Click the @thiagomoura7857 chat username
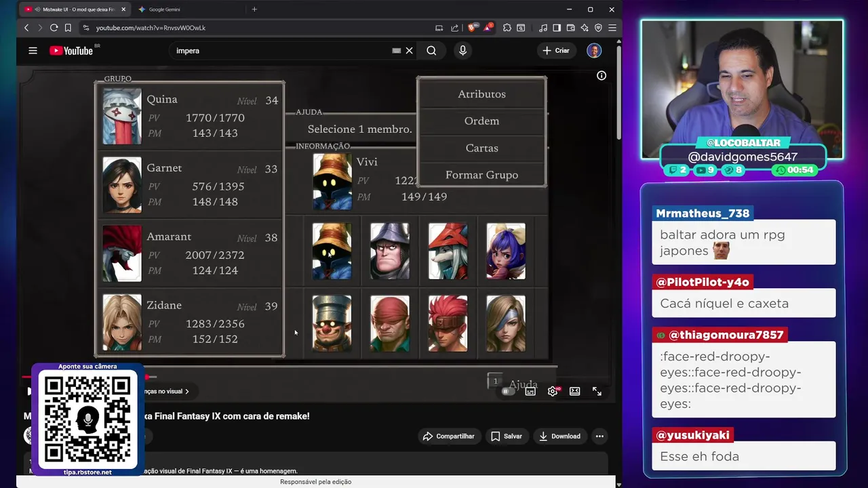This screenshot has height=488, width=868. point(726,335)
